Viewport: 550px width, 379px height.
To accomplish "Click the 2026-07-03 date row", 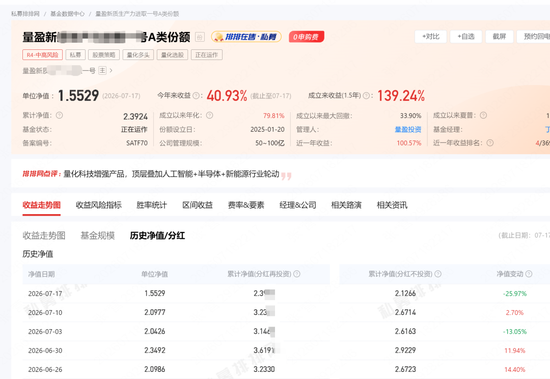I will [45, 331].
